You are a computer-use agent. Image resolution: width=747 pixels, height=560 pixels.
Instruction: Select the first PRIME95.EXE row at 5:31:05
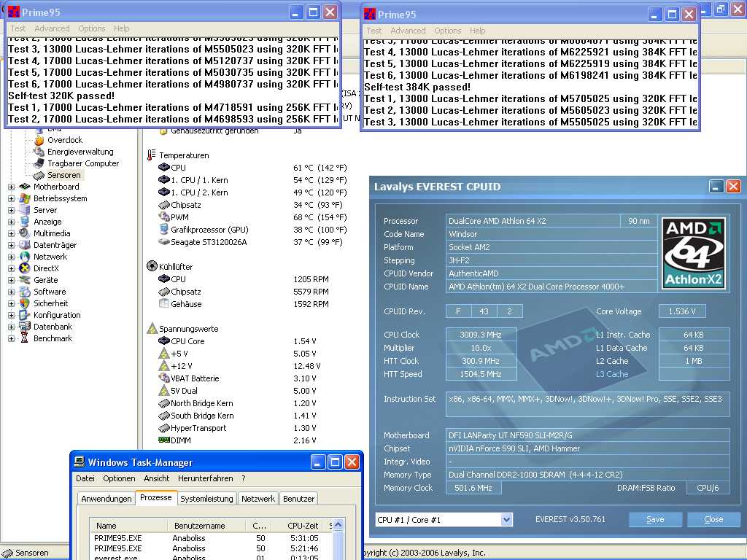pyautogui.click(x=212, y=538)
